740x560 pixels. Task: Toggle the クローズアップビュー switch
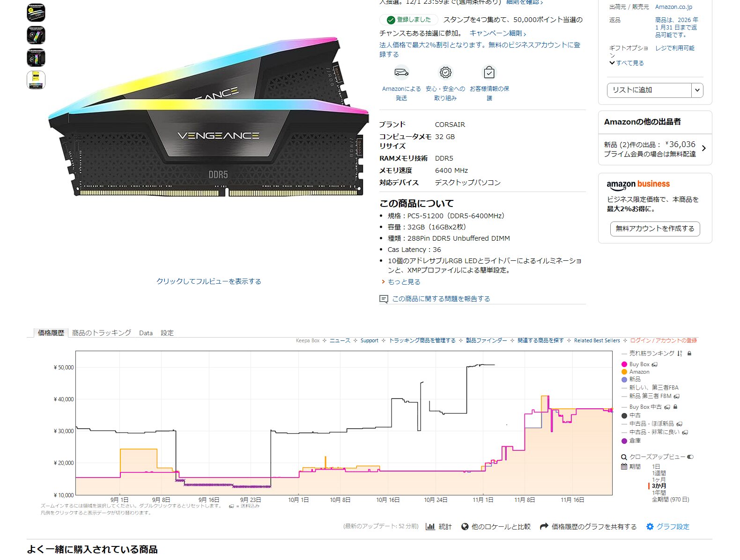[690, 457]
